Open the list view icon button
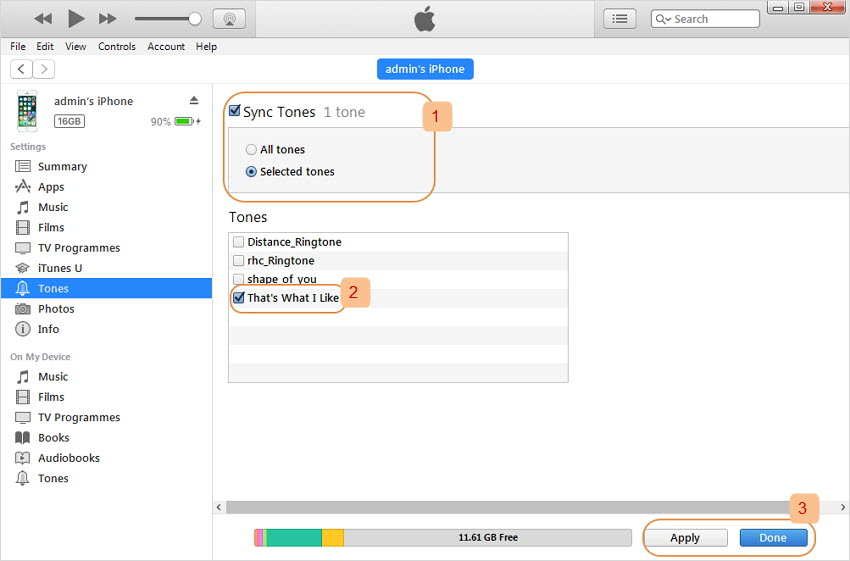Viewport: 850px width, 561px height. tap(620, 19)
